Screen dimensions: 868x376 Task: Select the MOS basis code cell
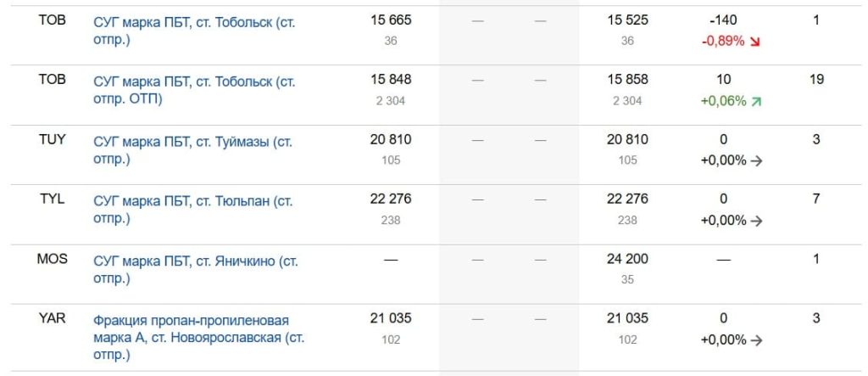click(53, 259)
